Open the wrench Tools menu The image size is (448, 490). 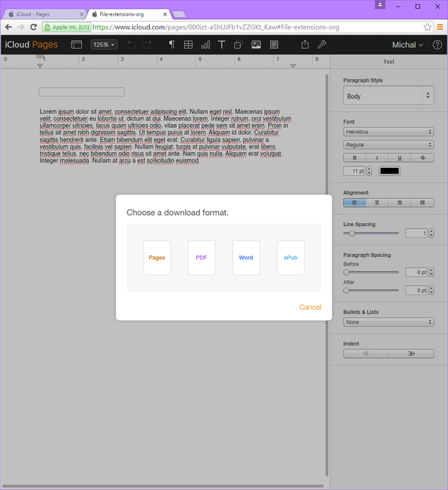(x=322, y=44)
